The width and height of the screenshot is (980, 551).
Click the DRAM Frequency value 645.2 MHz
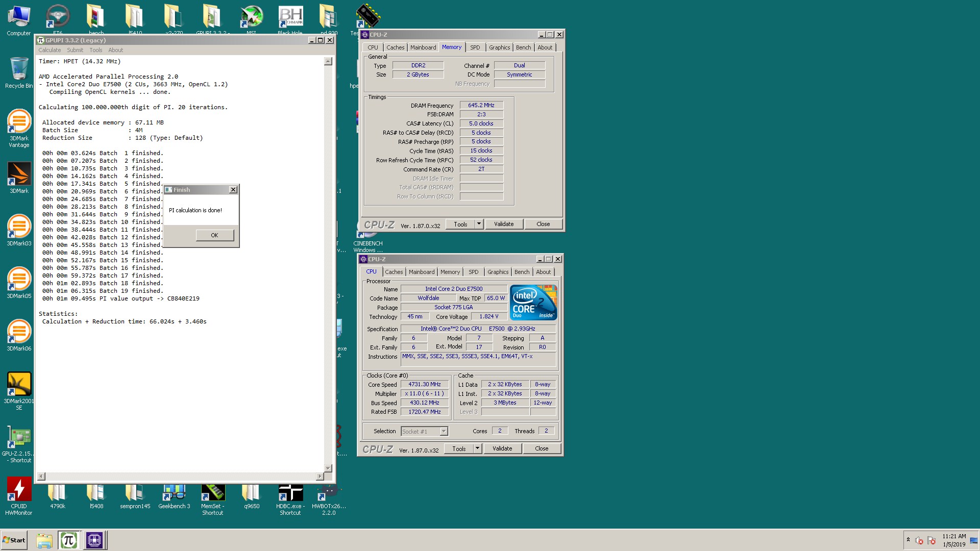coord(481,105)
